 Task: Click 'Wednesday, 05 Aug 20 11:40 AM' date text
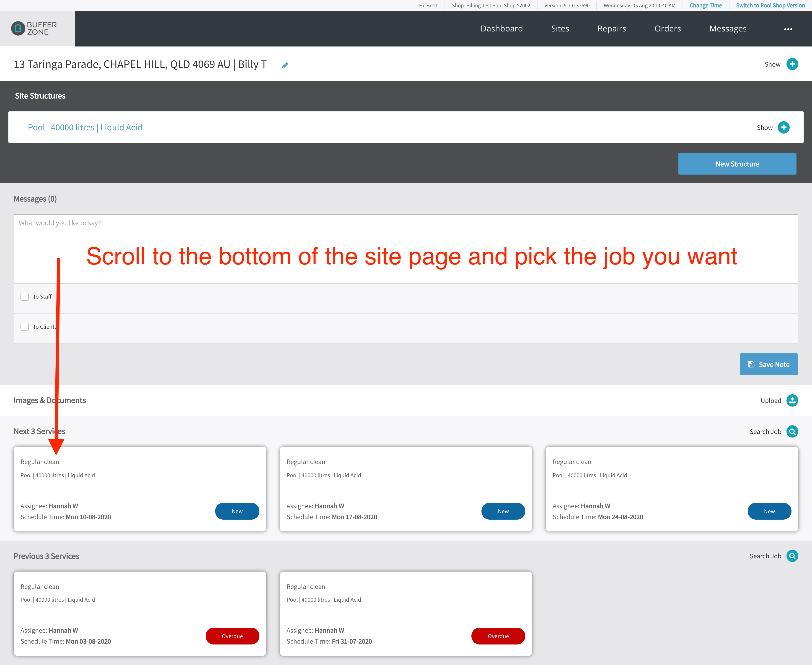(x=639, y=5)
